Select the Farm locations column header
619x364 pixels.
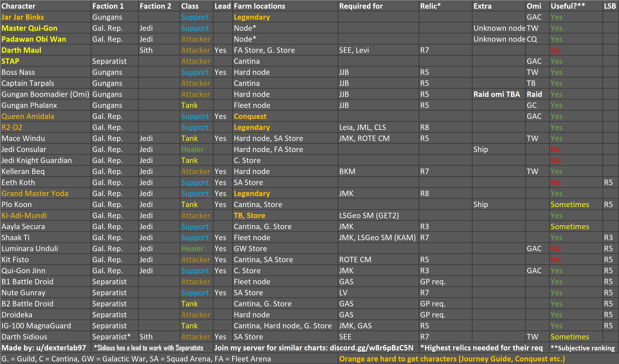tap(259, 6)
